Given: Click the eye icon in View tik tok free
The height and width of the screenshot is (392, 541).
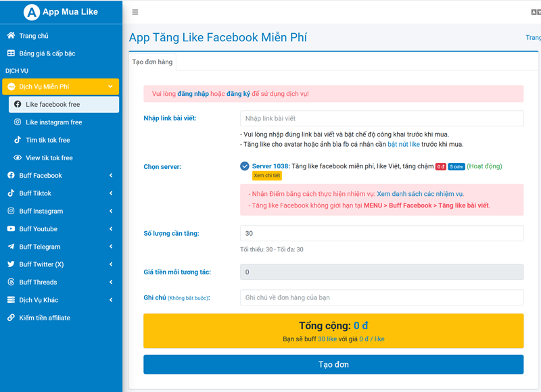Looking at the screenshot, I should 18,157.
